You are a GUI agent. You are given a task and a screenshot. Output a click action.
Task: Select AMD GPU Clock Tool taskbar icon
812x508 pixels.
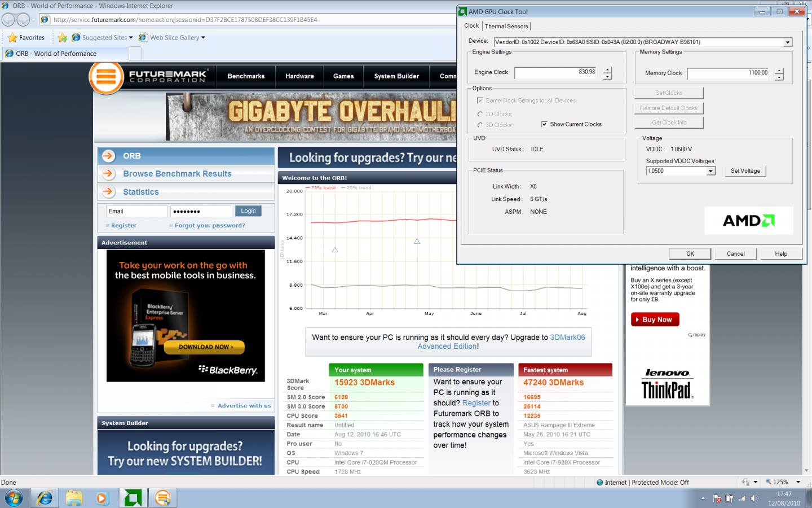(133, 498)
